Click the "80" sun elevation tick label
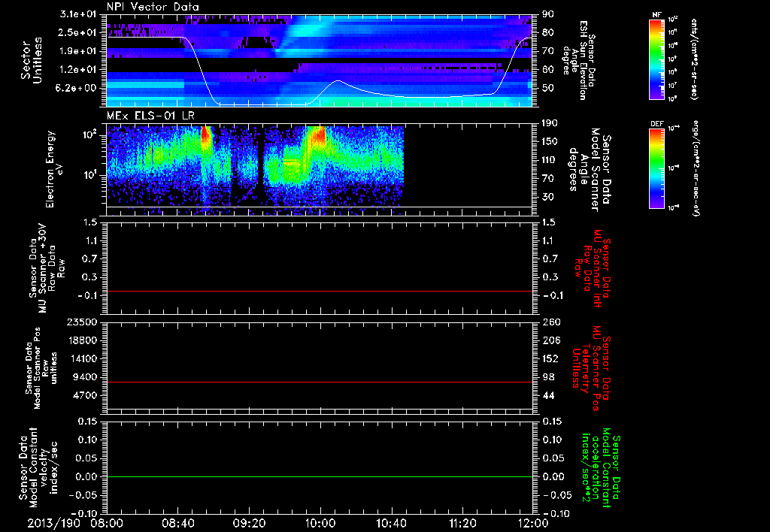The height and width of the screenshot is (532, 770). (547, 32)
